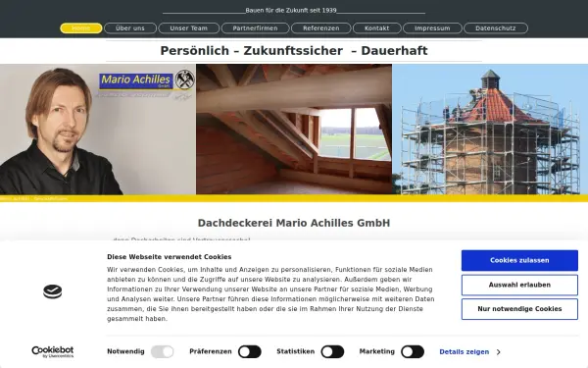Open the Kontakt page
This screenshot has height=368, width=588.
377,28
